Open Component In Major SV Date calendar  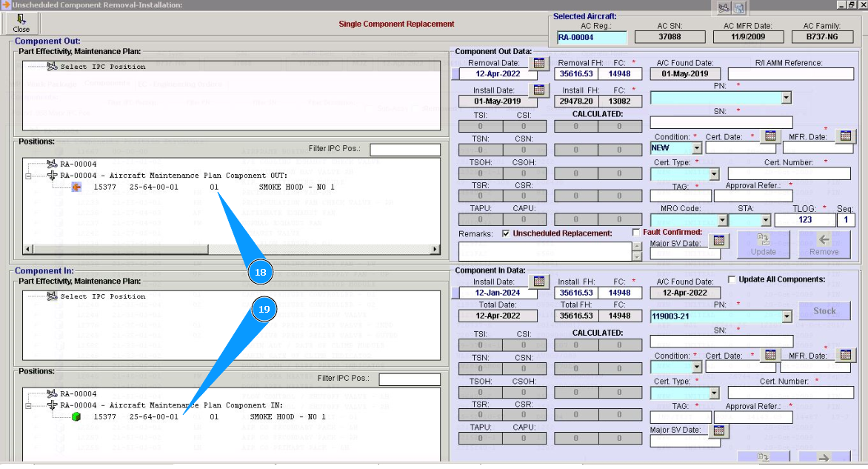pyautogui.click(x=718, y=430)
